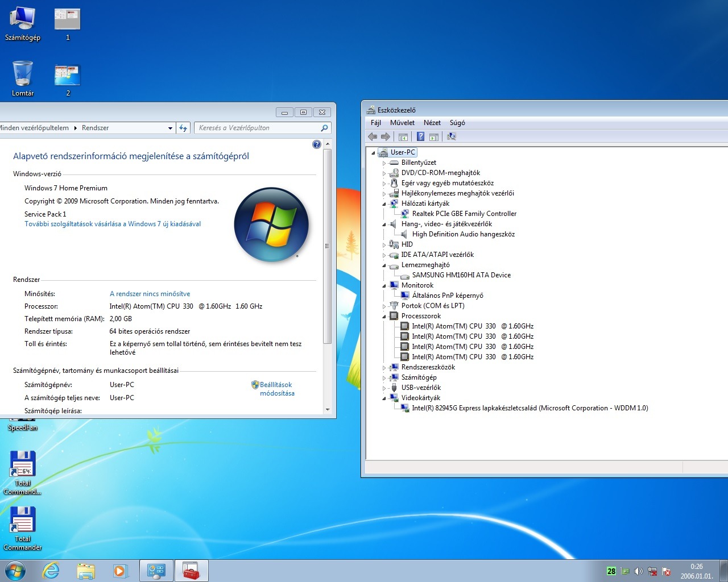Click Show desktop button beside the clock
This screenshot has width=728, height=582.
(x=723, y=571)
